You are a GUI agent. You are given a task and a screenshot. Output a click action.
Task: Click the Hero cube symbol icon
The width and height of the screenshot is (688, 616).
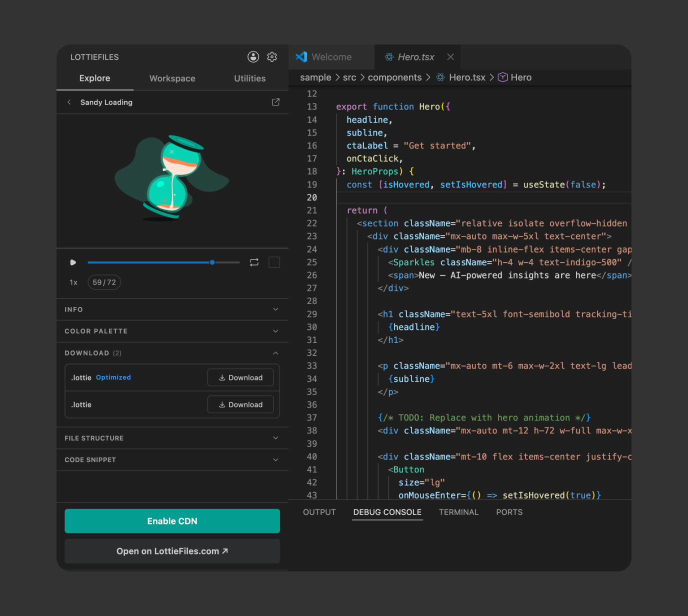[503, 77]
